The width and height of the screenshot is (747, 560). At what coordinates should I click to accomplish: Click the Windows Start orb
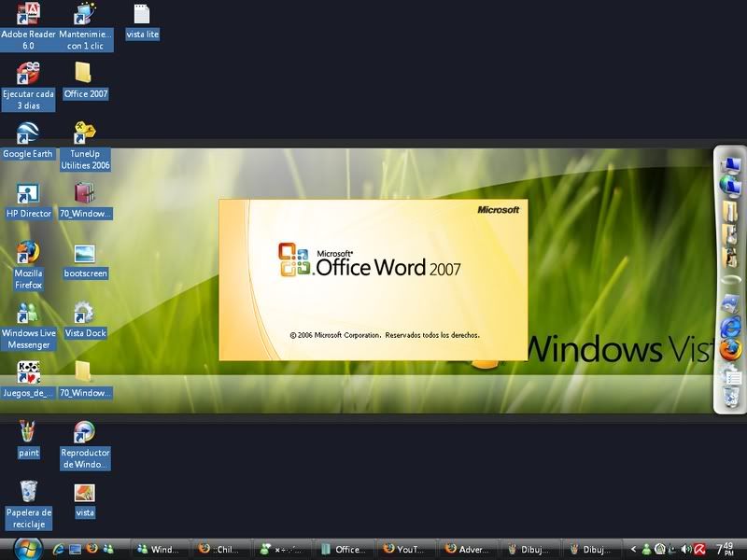(28, 549)
